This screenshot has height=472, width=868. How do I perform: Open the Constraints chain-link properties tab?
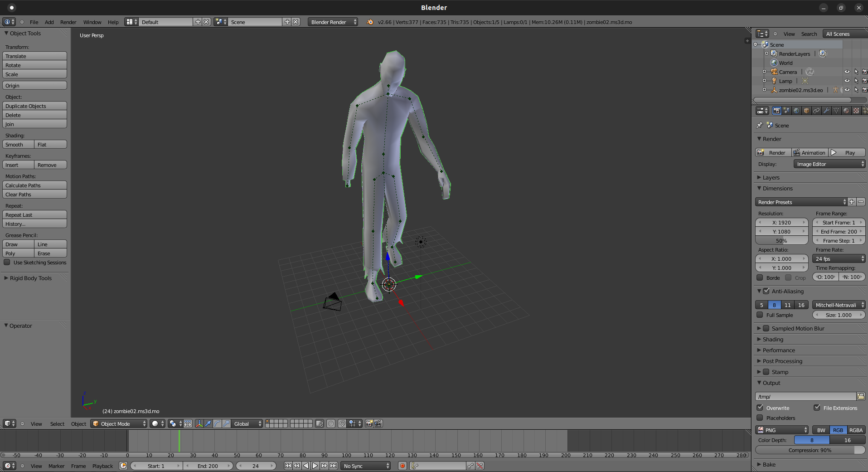[x=816, y=111]
